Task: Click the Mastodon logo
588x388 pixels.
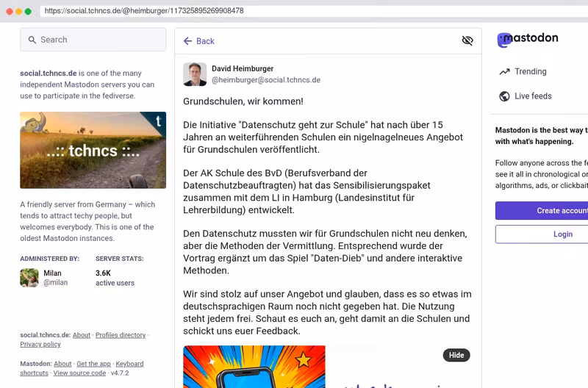Action: tap(528, 39)
